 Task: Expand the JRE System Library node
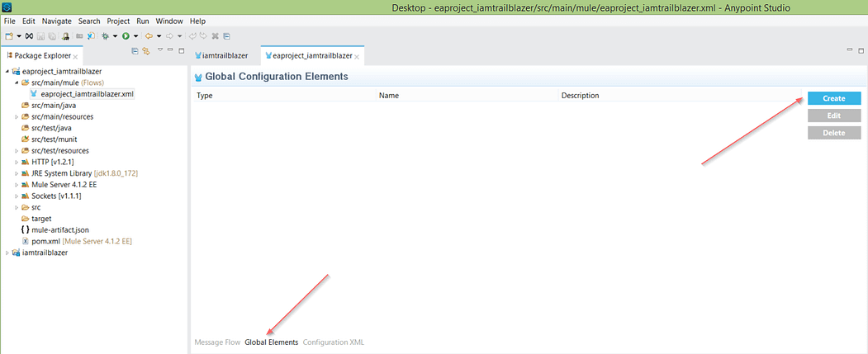point(17,173)
